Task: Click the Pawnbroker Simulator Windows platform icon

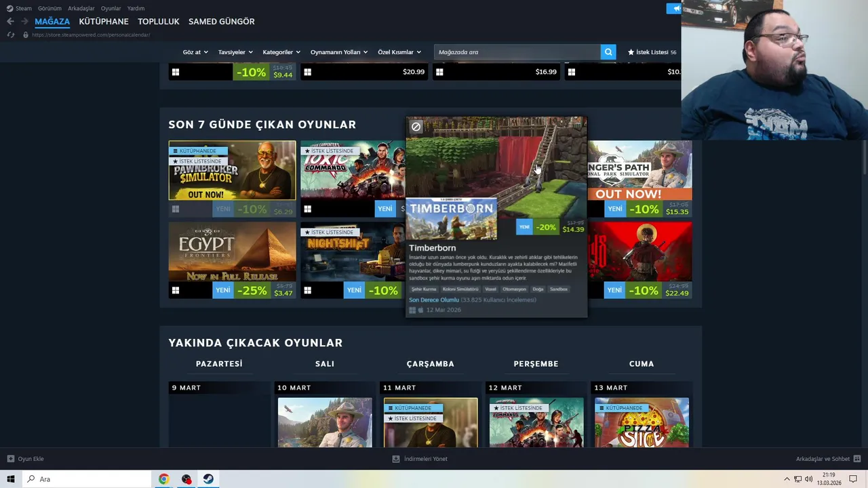Action: pyautogui.click(x=176, y=209)
